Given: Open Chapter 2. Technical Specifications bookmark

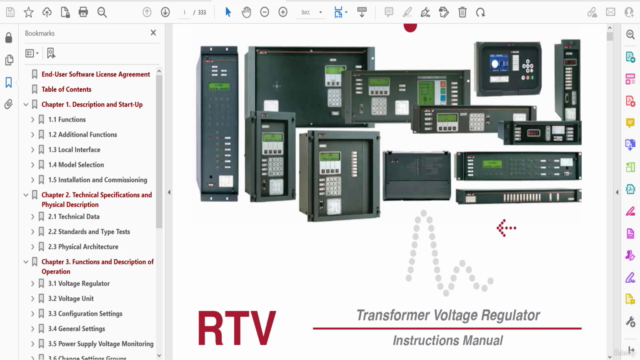Looking at the screenshot, I should coord(96,200).
